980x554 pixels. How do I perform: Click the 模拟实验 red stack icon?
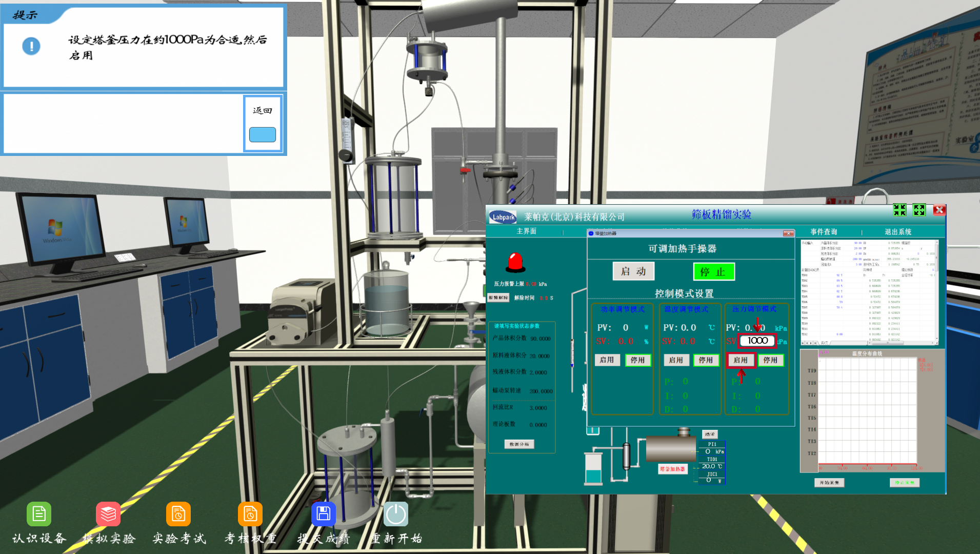(108, 514)
